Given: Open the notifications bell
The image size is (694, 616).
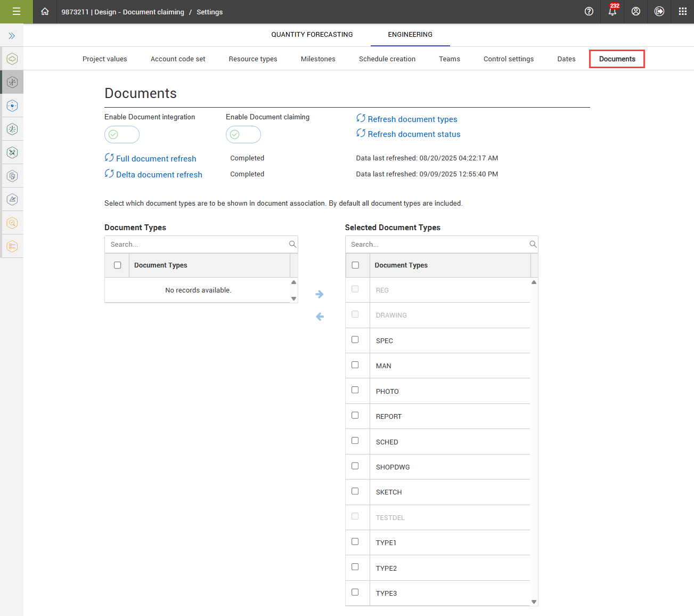Looking at the screenshot, I should (x=612, y=12).
